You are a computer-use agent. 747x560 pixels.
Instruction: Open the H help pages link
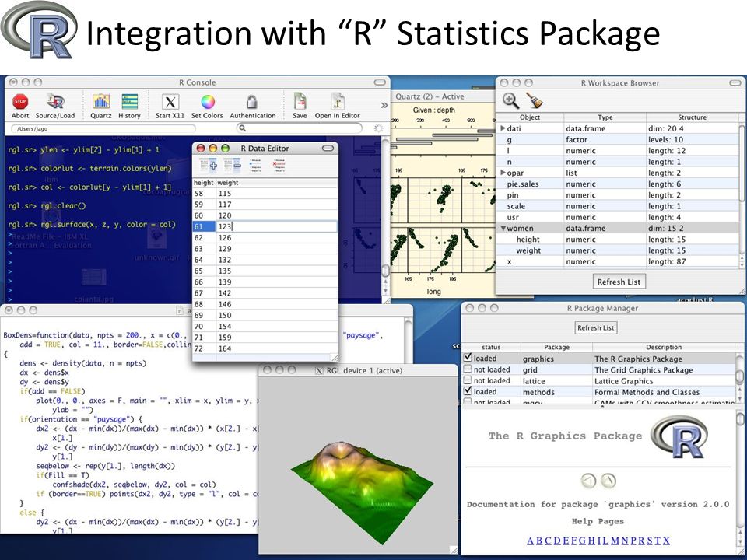coord(591,541)
